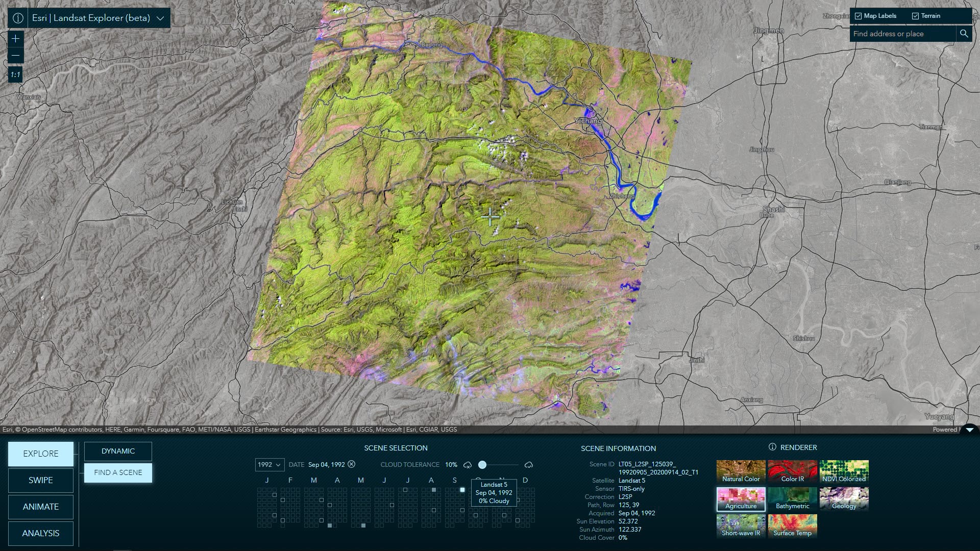Viewport: 980px width, 551px height.
Task: Select the Dynamic option
Action: pyautogui.click(x=118, y=451)
